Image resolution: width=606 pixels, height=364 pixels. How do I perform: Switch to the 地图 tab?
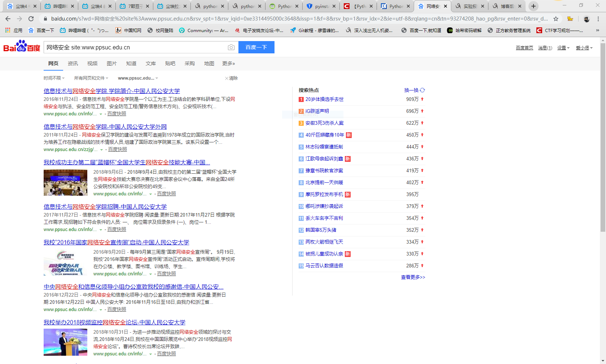[209, 63]
